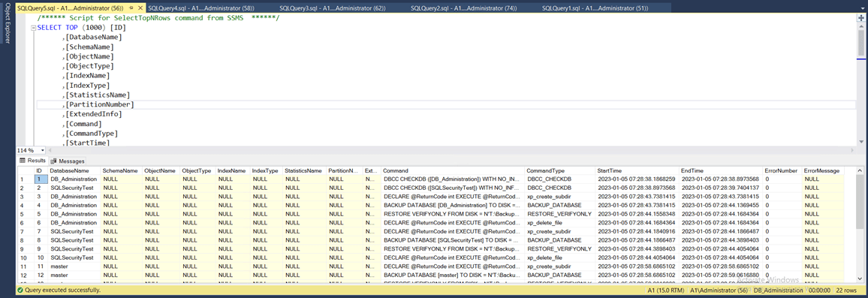The image size is (868, 298).
Task: Select row header number 1 in results
Action: (26, 179)
